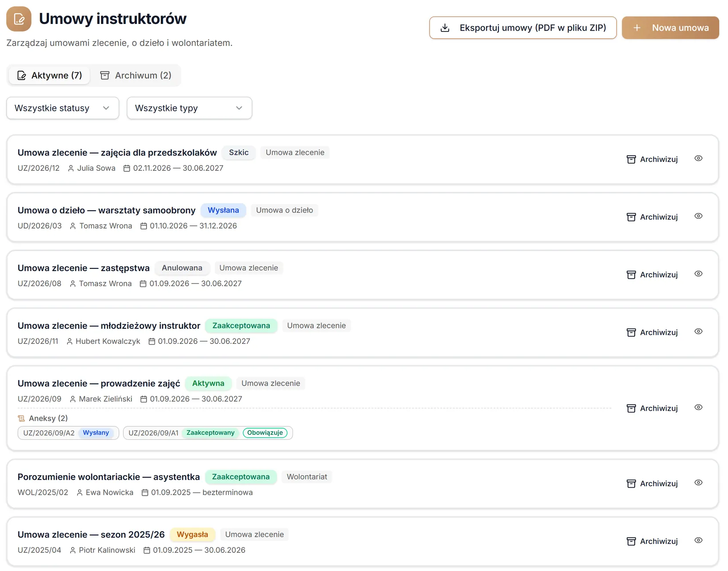Open preview eye for contract UD/2026/03

coord(698,216)
